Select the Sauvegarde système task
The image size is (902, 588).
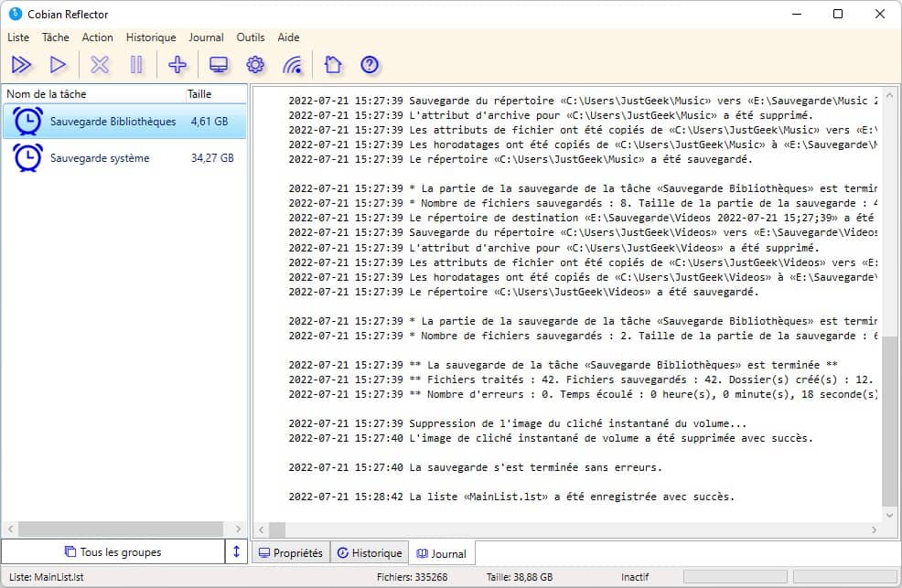click(124, 157)
